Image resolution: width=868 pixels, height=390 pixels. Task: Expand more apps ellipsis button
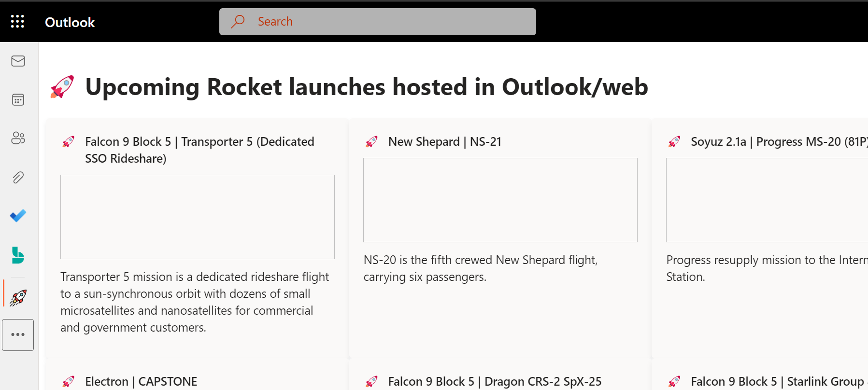18,334
